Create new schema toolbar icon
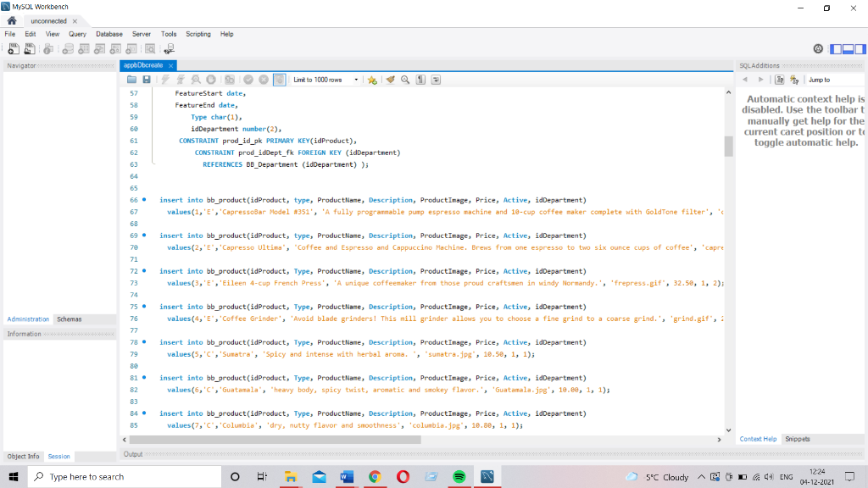 click(68, 49)
